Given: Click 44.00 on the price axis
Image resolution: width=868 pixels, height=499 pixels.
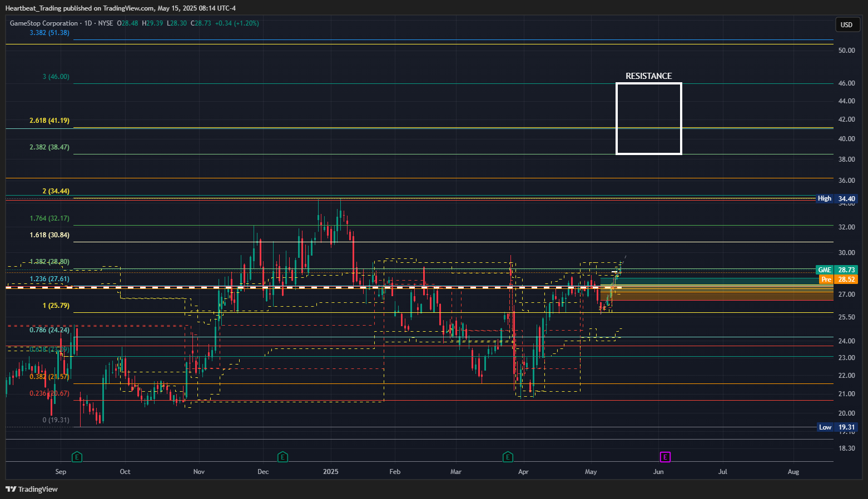Looking at the screenshot, I should coord(846,101).
